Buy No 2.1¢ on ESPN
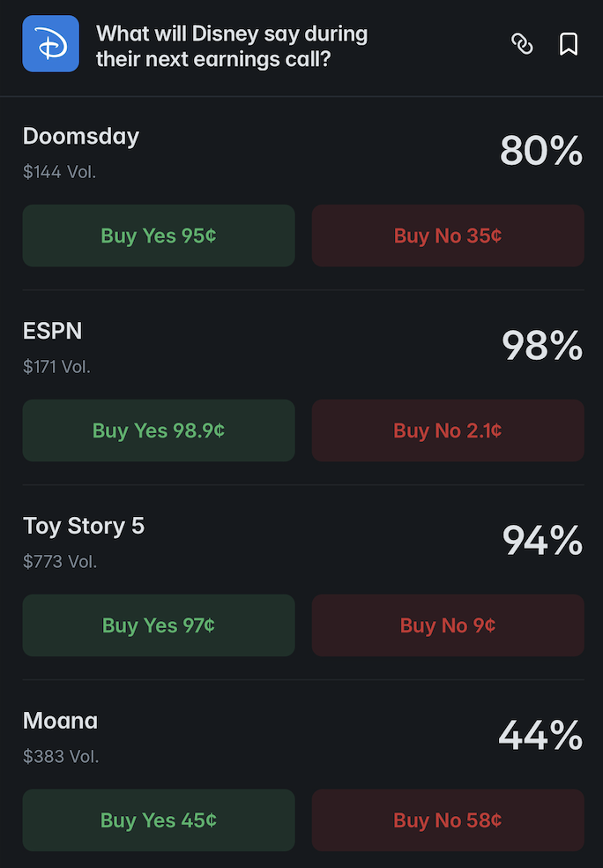 coord(448,430)
